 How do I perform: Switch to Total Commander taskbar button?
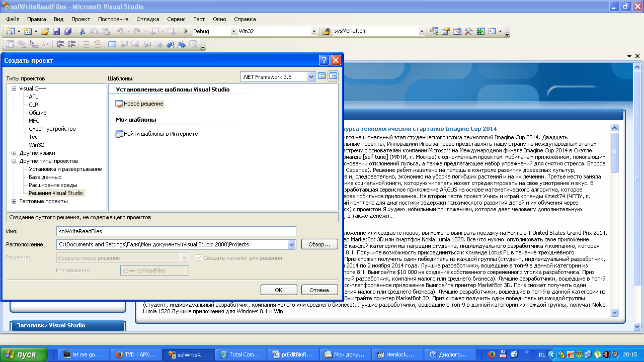click(x=240, y=354)
